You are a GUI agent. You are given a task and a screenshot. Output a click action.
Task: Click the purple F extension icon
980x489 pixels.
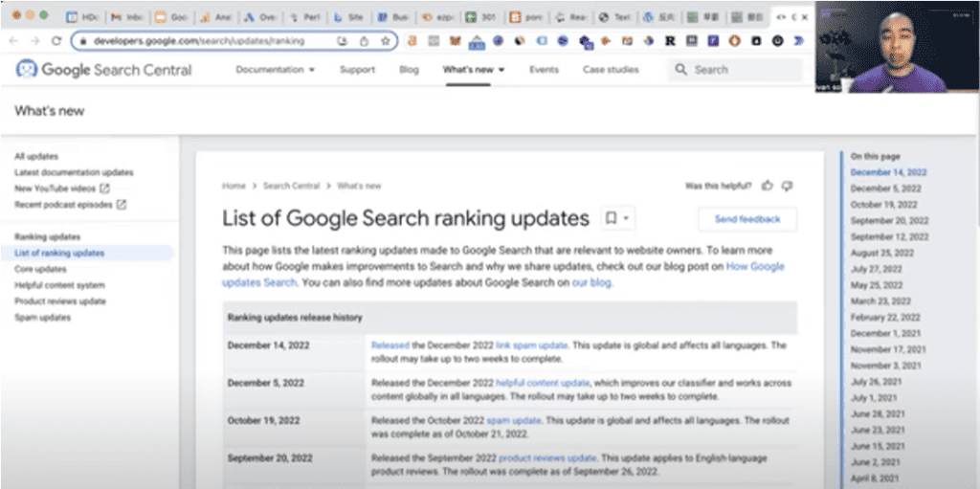[713, 41]
